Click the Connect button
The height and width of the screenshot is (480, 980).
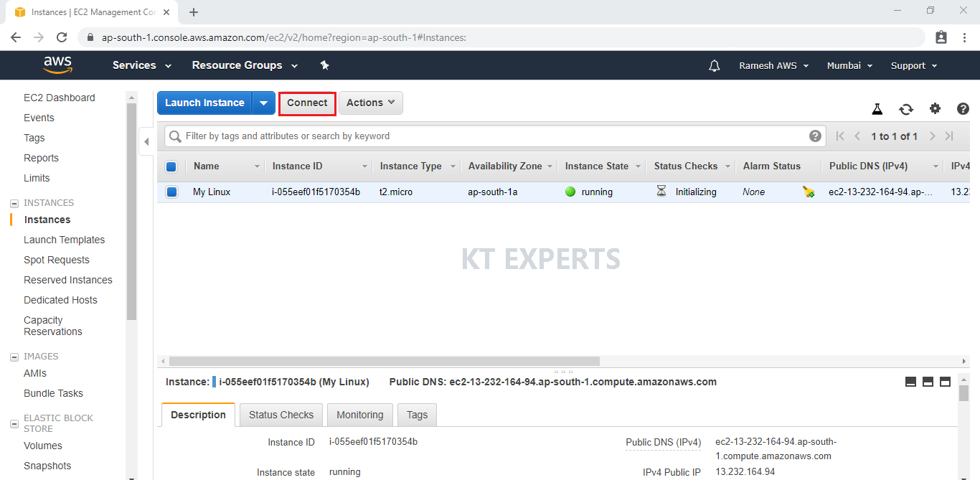[x=307, y=103]
